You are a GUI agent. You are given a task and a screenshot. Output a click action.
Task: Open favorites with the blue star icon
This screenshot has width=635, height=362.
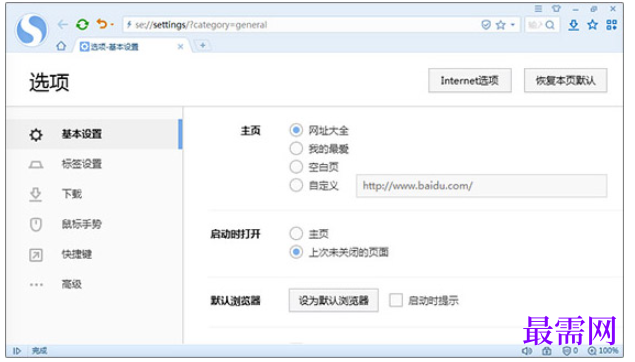coord(592,25)
